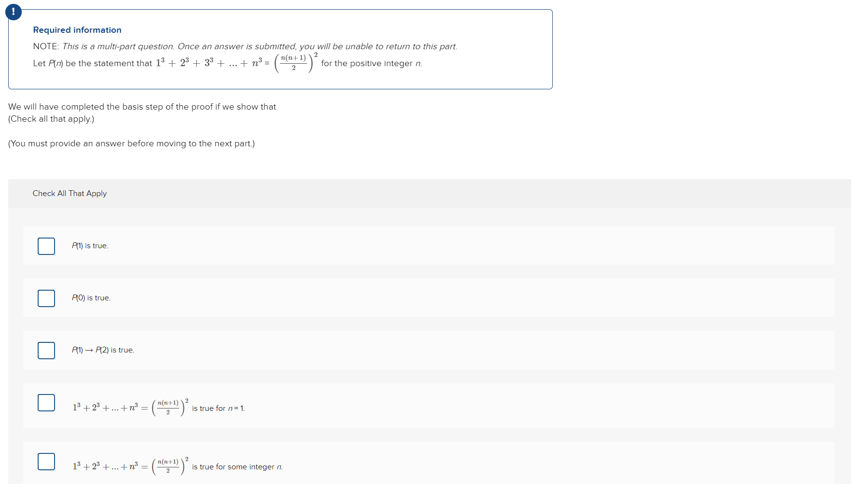This screenshot has height=493, width=868.
Task: Click the blue exclamation alert icon
Action: pyautogui.click(x=14, y=12)
